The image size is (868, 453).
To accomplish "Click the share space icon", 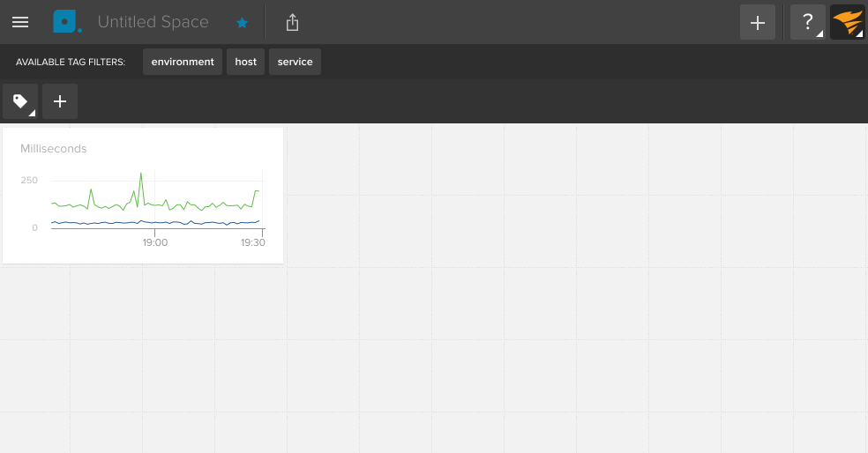I will pyautogui.click(x=293, y=23).
